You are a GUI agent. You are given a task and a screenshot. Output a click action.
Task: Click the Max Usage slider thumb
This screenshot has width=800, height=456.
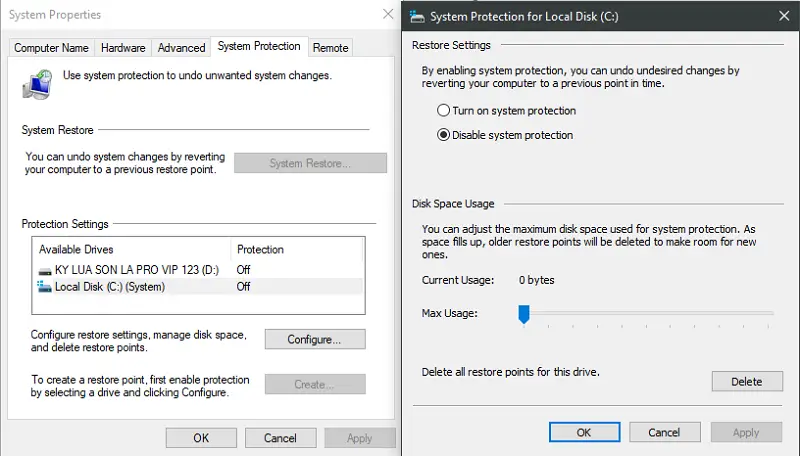524,314
